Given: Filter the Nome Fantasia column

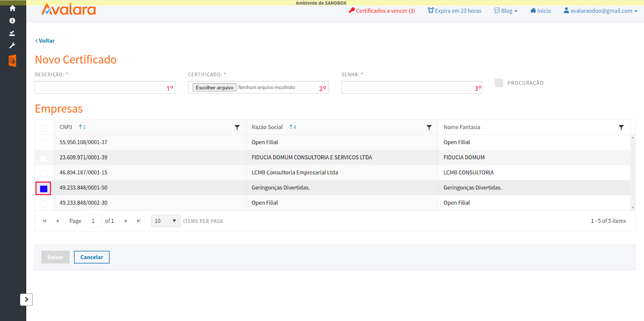Looking at the screenshot, I should pyautogui.click(x=621, y=128).
